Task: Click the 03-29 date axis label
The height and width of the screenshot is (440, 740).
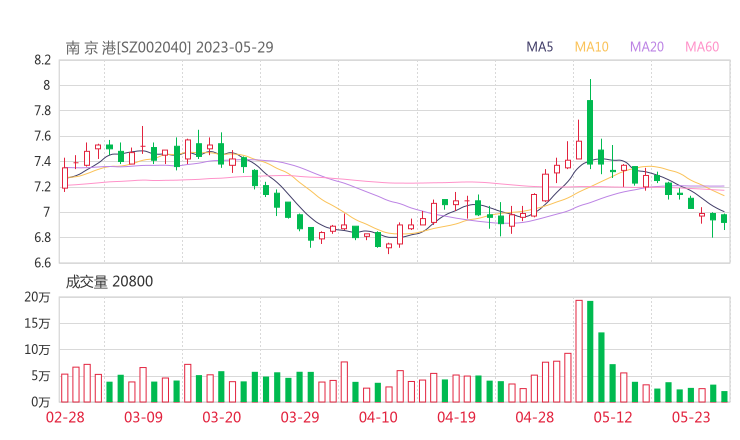Action: pos(300,417)
